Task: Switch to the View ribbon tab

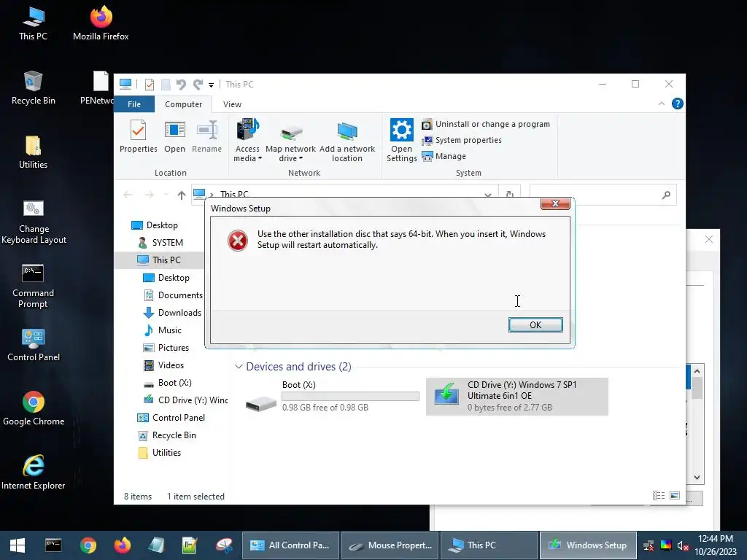Action: coord(232,104)
